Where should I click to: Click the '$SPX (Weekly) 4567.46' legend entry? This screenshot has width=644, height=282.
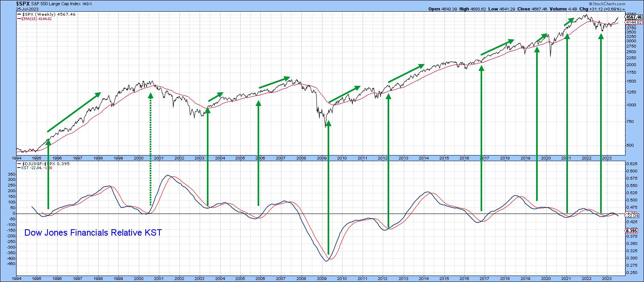pos(46,14)
